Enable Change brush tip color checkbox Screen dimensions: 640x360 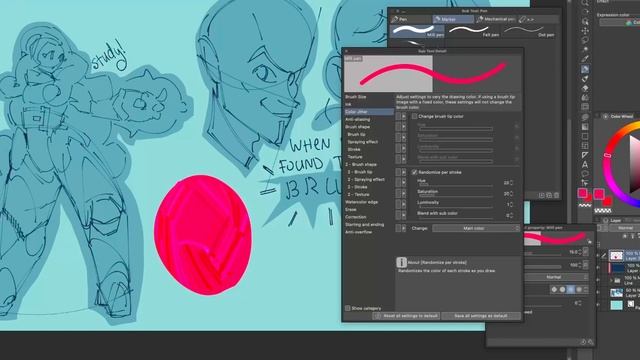414,116
